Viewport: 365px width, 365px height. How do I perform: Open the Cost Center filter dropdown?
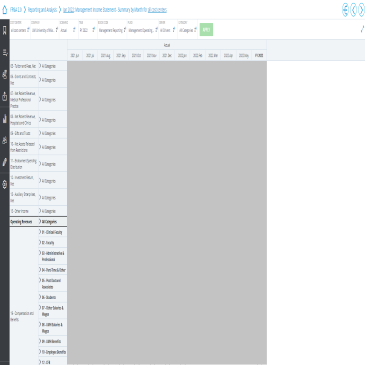point(20,30)
